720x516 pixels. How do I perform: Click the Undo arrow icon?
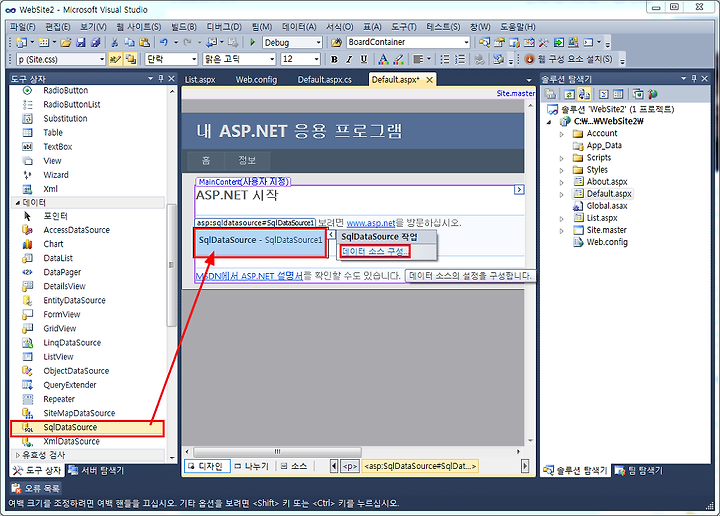click(164, 43)
